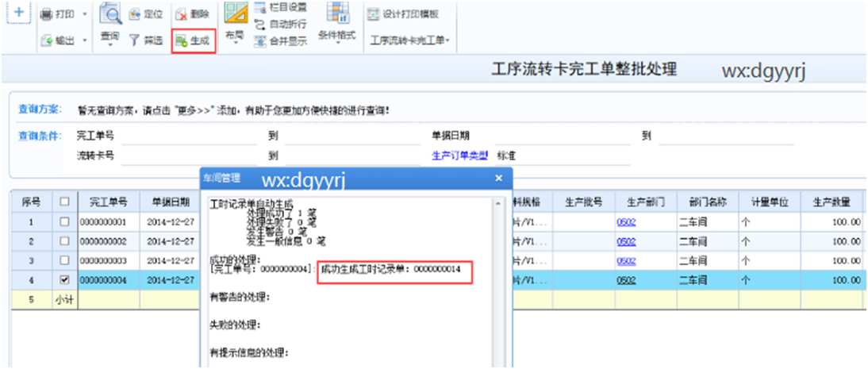Open 设计打印模板 print template designer
Image resolution: width=868 pixels, height=369 pixels.
coord(404,14)
